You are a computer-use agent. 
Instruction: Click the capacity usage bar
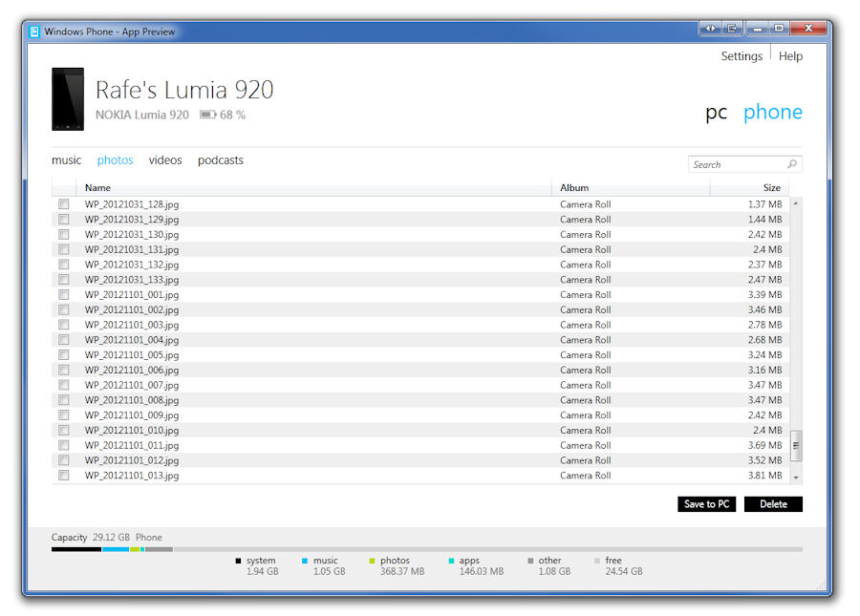pos(427,549)
